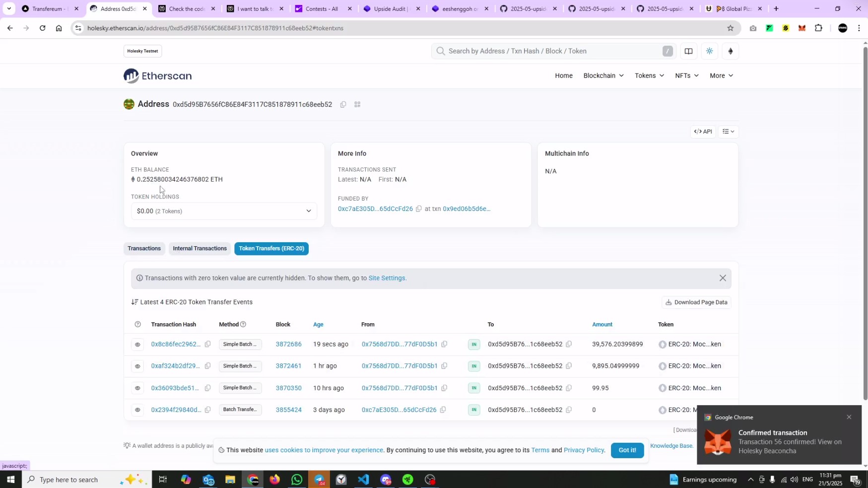Viewport: 868px width, 488px height.
Task: Copy From address in the 1 hr ago row
Action: (x=444, y=366)
